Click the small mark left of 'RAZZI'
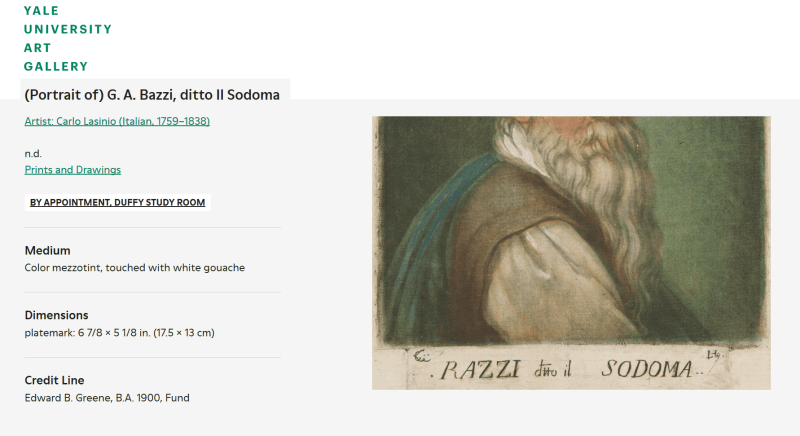 [420, 355]
